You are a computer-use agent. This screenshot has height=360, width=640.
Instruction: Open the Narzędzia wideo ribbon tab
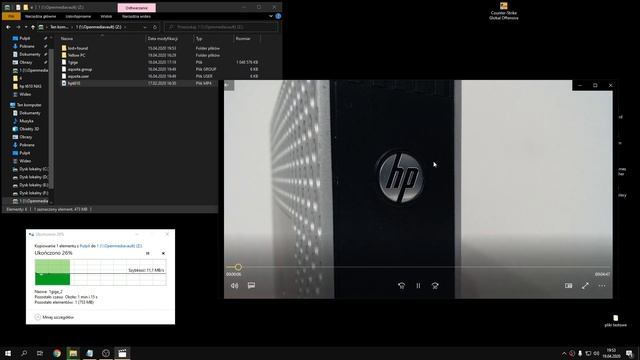(x=136, y=16)
